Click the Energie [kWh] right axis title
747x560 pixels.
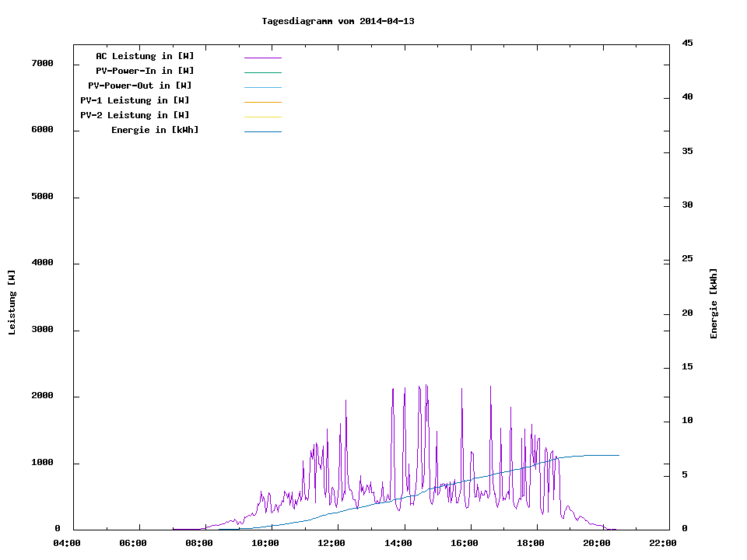coord(714,303)
